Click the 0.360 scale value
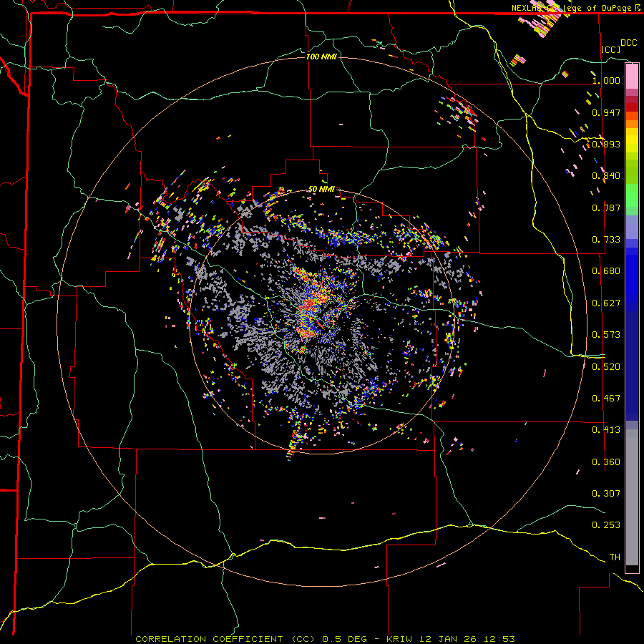This screenshot has width=644, height=644. (x=606, y=462)
